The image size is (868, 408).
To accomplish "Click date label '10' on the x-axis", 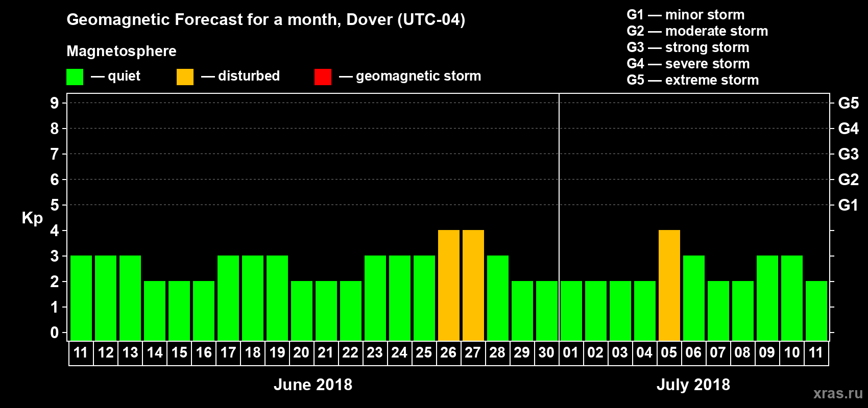I will point(792,353).
